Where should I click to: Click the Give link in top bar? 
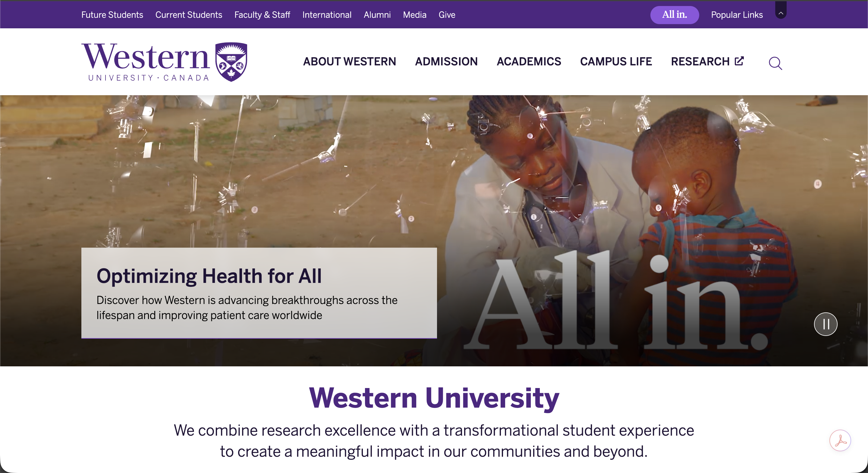(x=447, y=15)
